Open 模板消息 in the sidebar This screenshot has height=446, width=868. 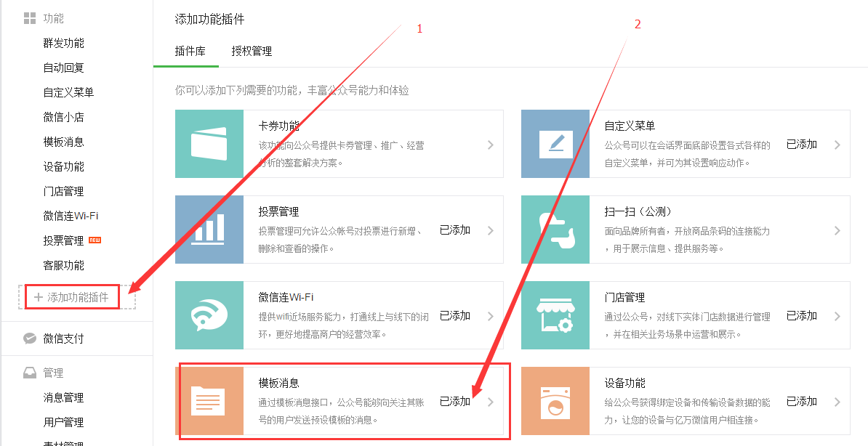64,142
